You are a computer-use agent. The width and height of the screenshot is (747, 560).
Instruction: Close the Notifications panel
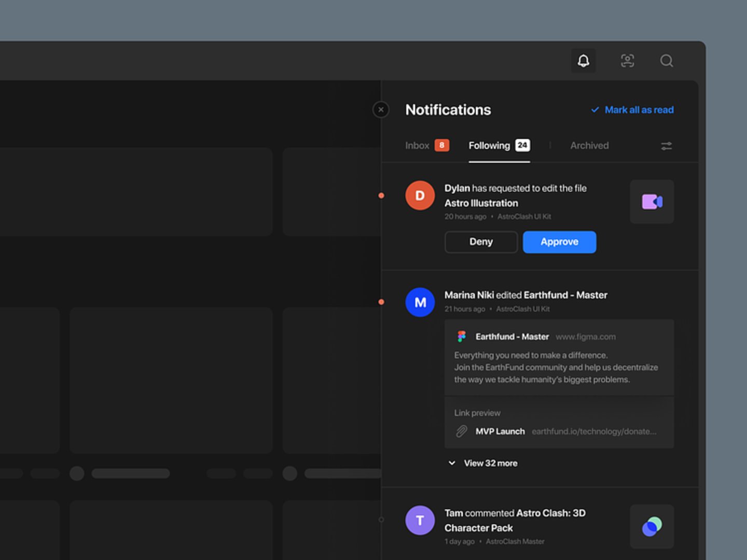381,110
